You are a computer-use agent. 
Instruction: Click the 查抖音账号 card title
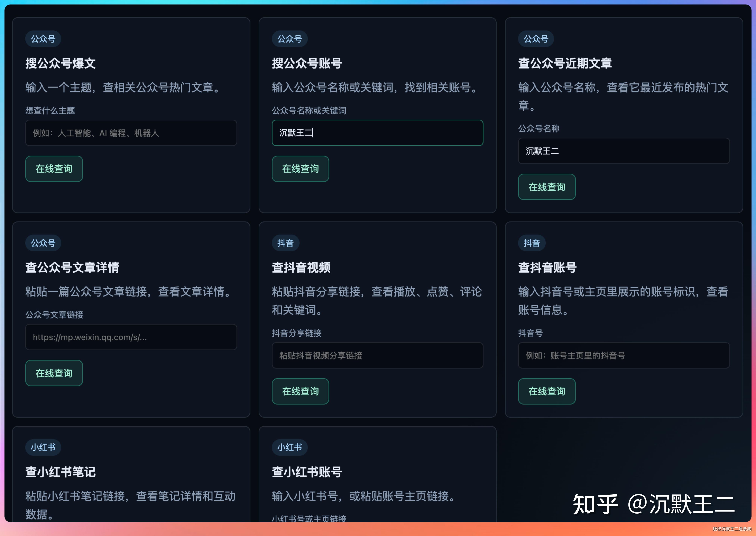point(548,268)
